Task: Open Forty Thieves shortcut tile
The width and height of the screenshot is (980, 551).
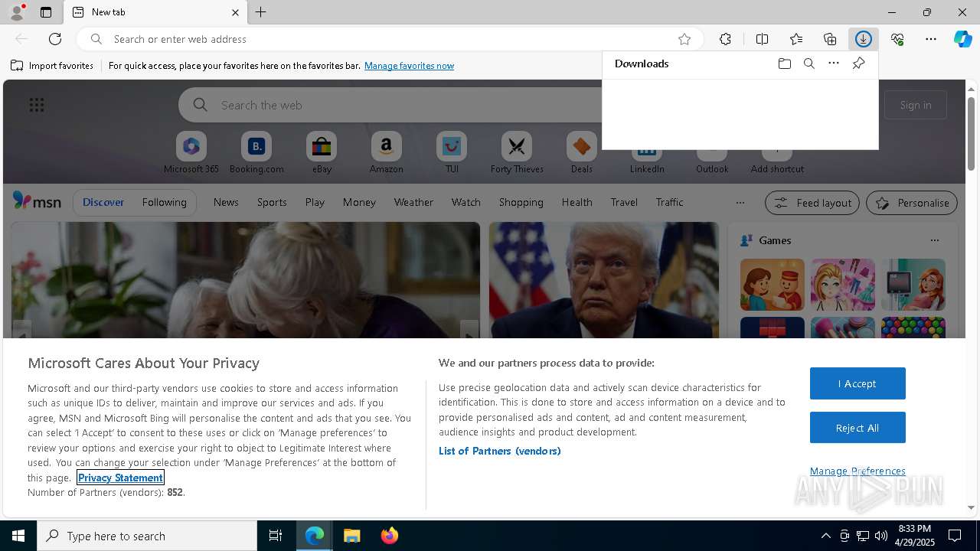Action: pyautogui.click(x=517, y=153)
